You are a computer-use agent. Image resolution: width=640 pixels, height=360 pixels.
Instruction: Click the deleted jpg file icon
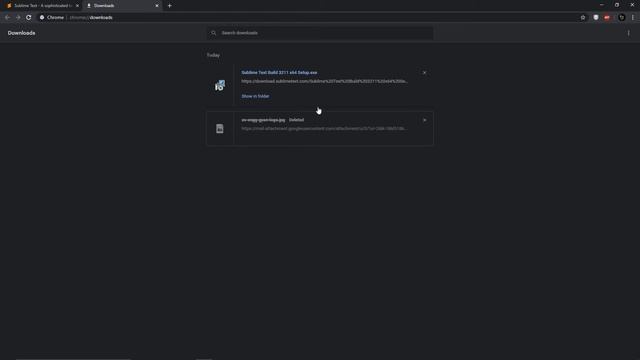220,129
